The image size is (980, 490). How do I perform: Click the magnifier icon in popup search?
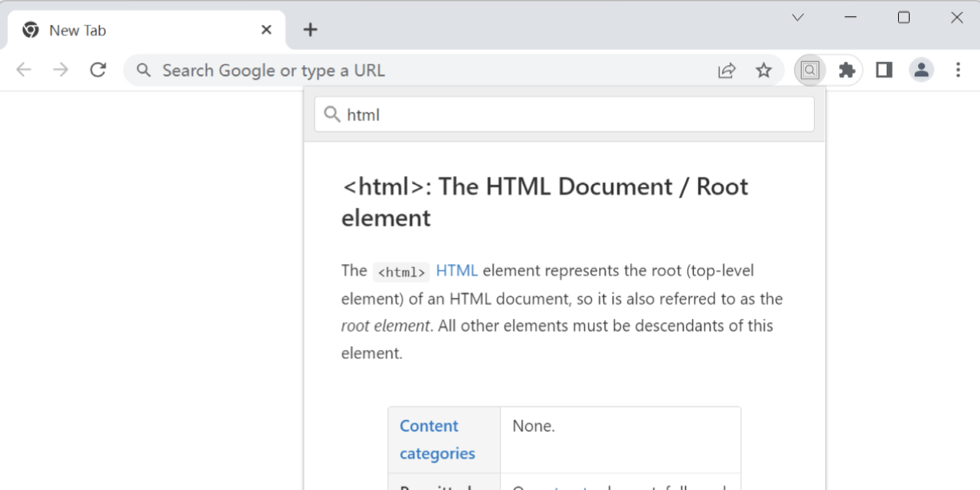click(332, 115)
